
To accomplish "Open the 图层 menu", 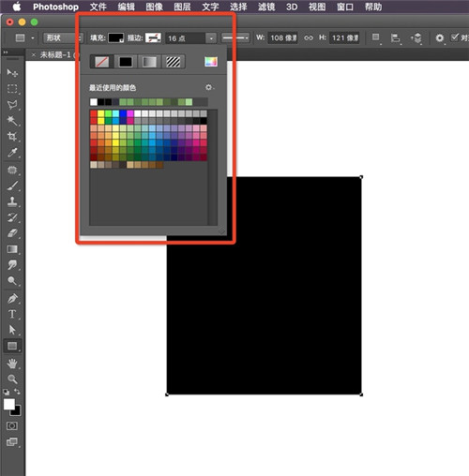I will tap(182, 7).
